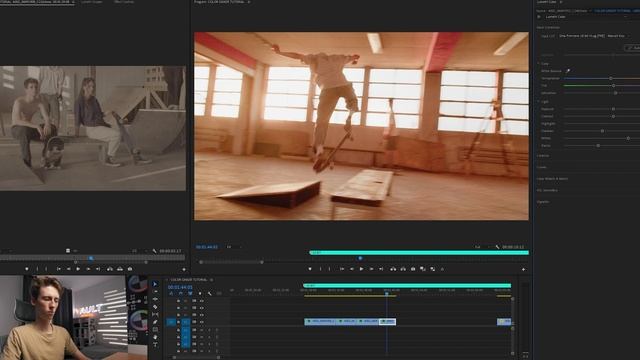Add a marker in the Program monitor

click(310, 269)
